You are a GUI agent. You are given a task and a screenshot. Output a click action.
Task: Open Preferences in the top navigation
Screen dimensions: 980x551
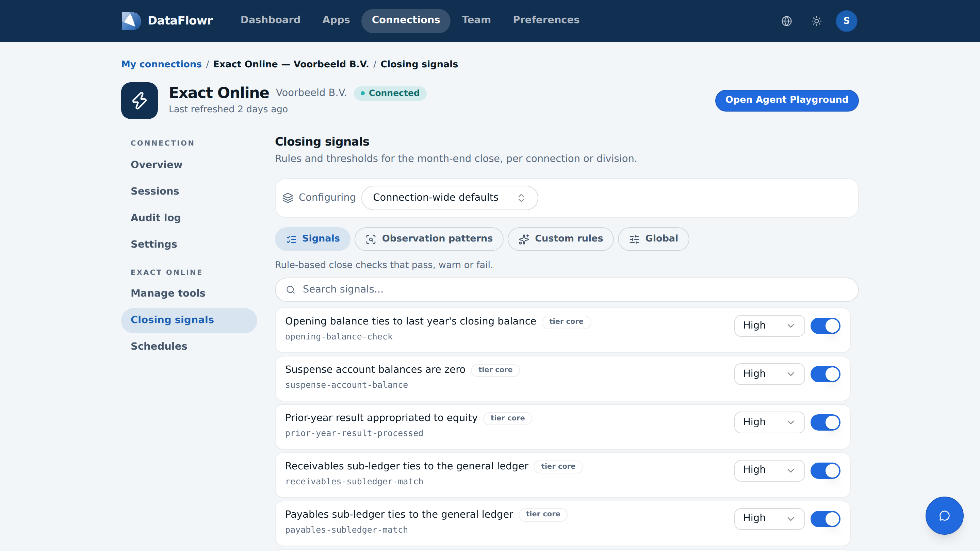[x=546, y=20]
